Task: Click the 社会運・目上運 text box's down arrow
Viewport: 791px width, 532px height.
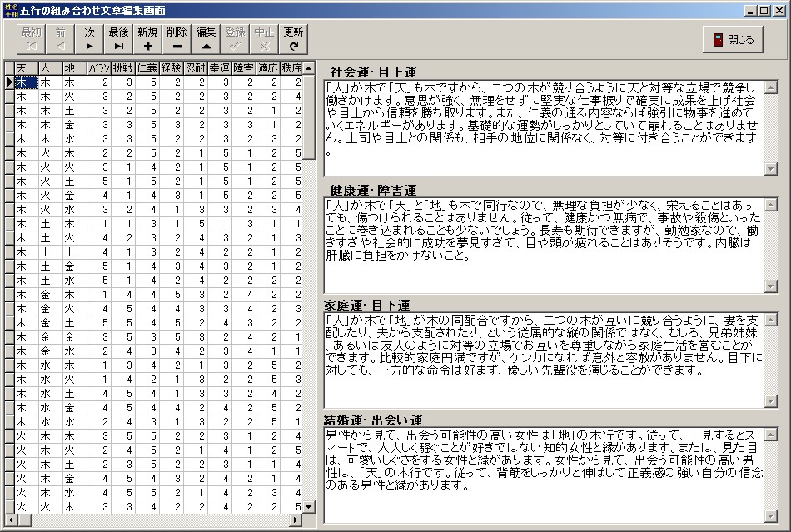Action: (x=770, y=169)
